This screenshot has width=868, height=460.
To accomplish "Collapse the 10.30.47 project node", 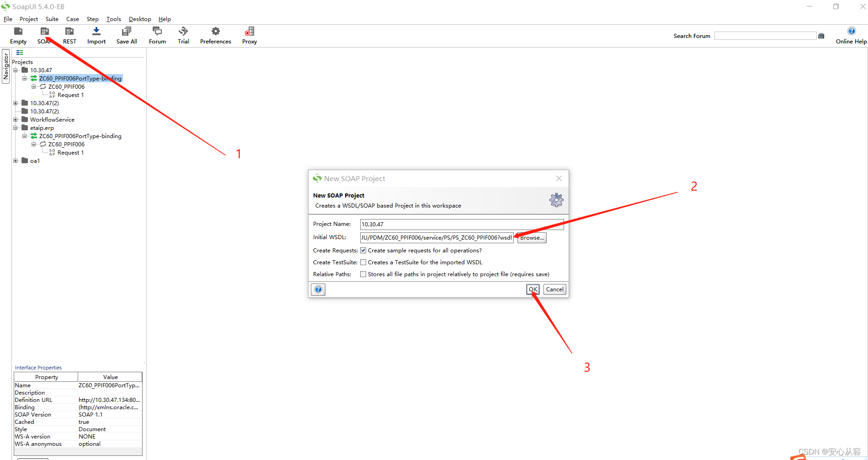I will [16, 70].
